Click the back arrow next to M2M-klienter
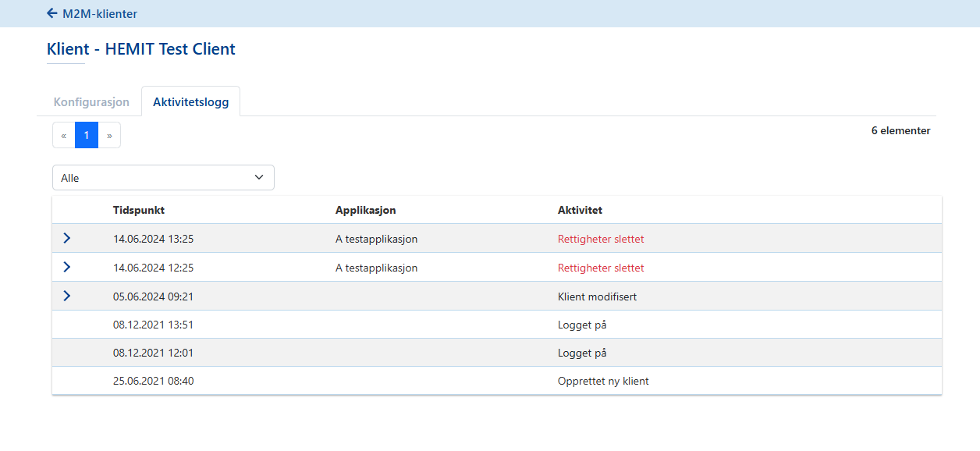The width and height of the screenshot is (980, 451). (x=51, y=13)
